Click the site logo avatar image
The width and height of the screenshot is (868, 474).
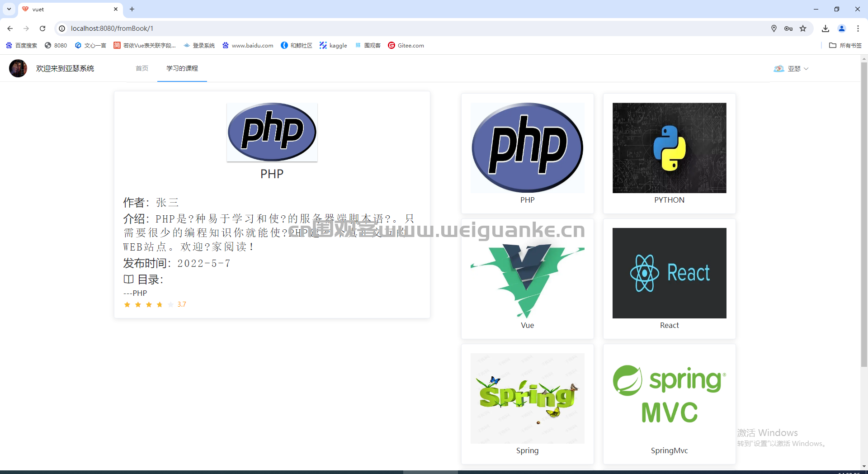pyautogui.click(x=18, y=68)
